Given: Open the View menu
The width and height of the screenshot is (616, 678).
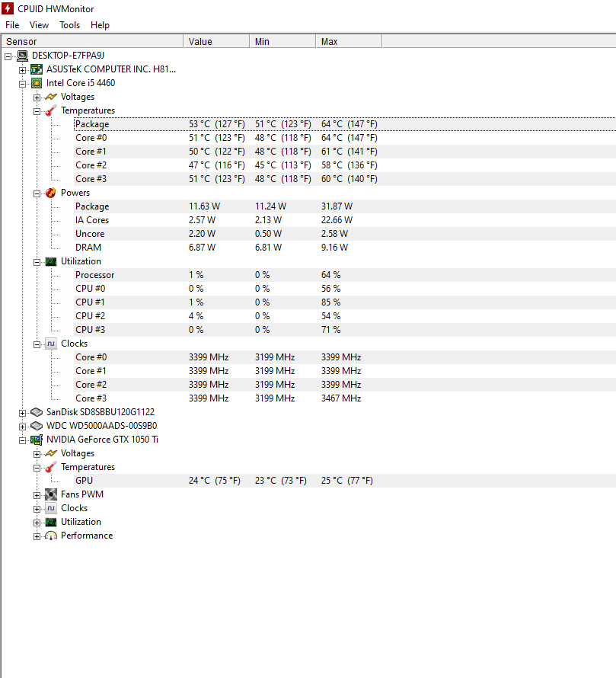Looking at the screenshot, I should pyautogui.click(x=39, y=25).
